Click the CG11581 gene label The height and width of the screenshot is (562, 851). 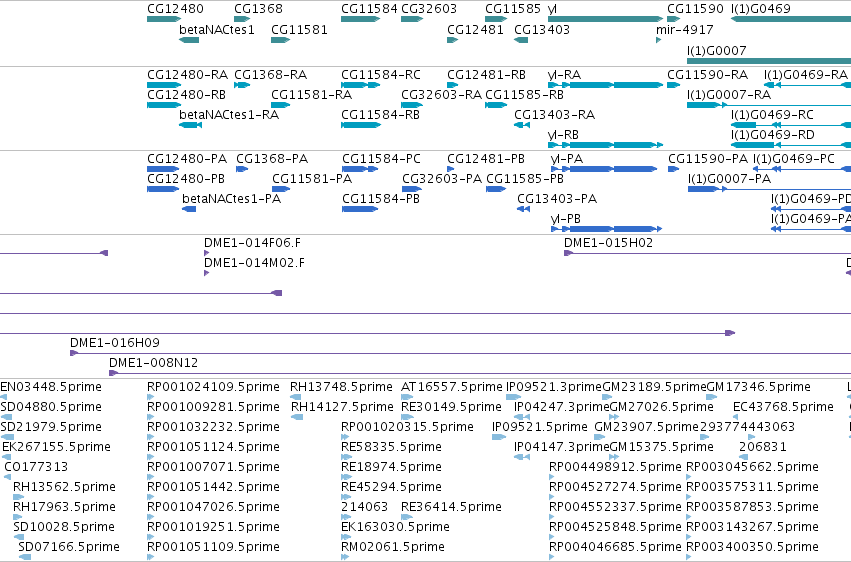pos(299,30)
